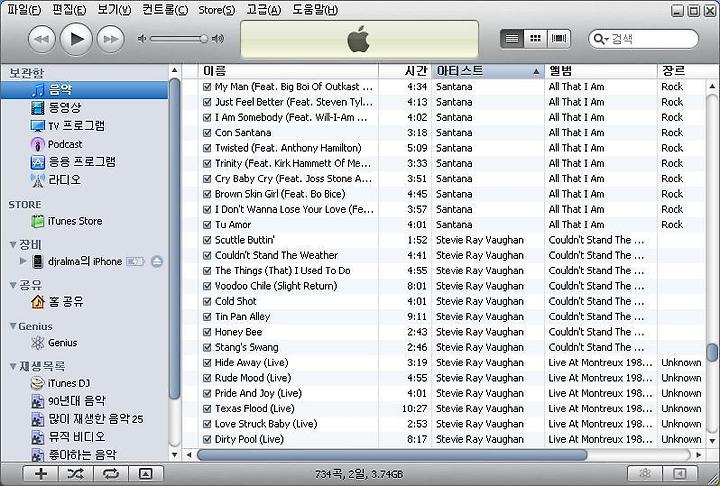Mute using low-volume speaker icon
This screenshot has height=486, width=720.
click(142, 39)
